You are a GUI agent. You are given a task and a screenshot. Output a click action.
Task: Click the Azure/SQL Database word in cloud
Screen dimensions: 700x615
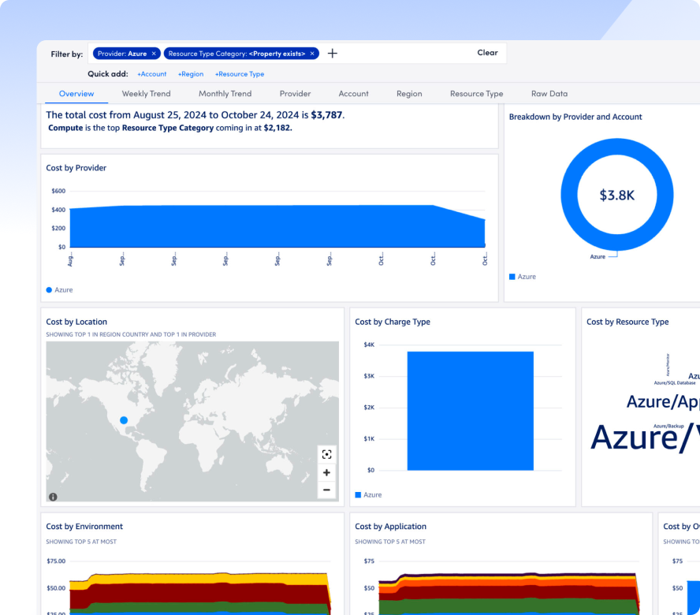[675, 382]
